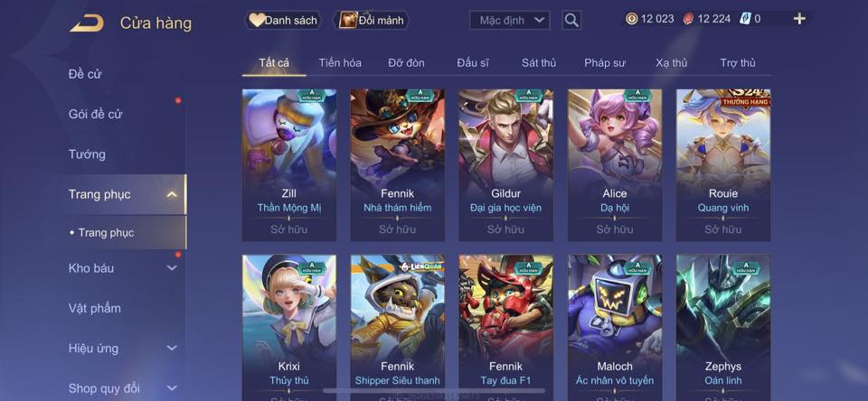Image resolution: width=868 pixels, height=401 pixels.
Task: Open the Mặc định sort dropdown
Action: pyautogui.click(x=509, y=21)
